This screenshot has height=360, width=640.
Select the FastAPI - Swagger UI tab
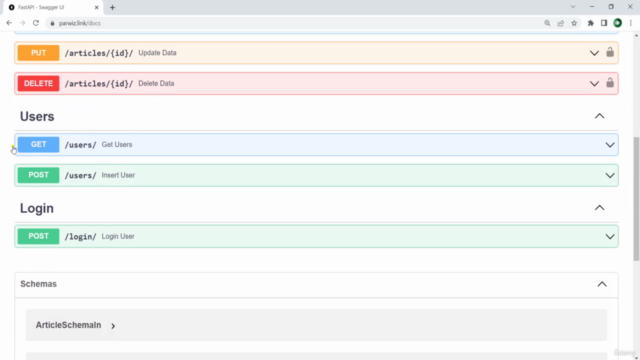click(53, 7)
